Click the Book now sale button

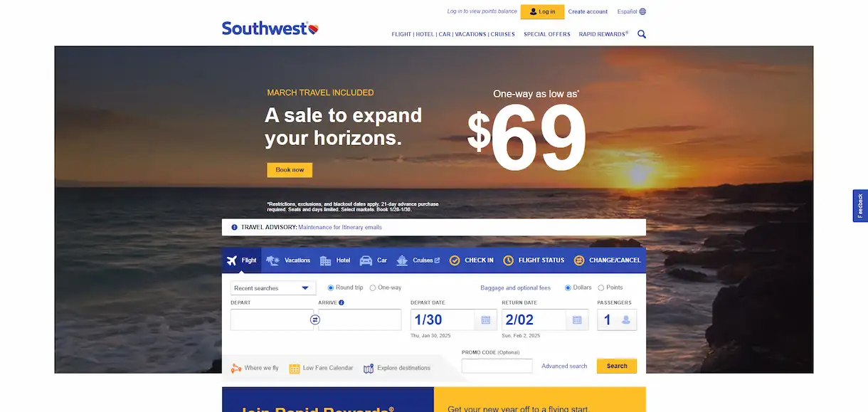click(x=290, y=170)
